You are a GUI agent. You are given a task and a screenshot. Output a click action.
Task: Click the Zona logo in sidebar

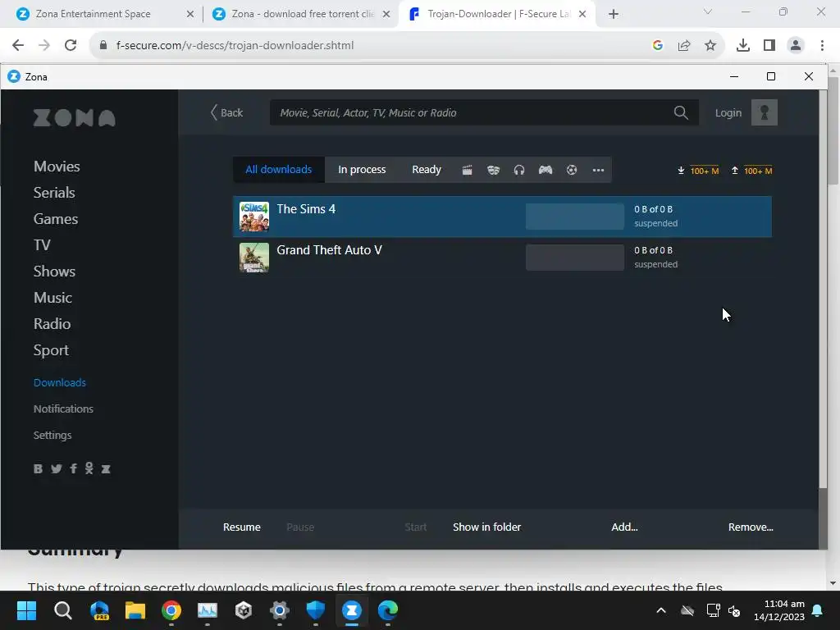coord(75,118)
